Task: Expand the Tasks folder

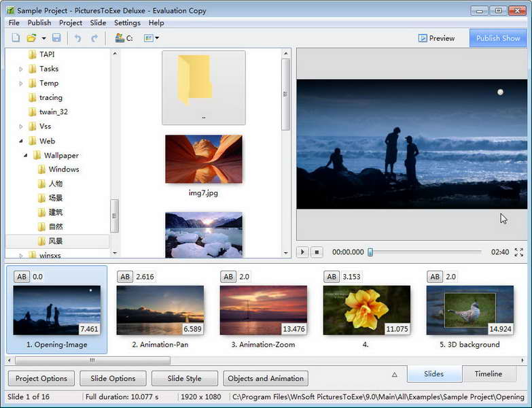Action: tap(20, 69)
